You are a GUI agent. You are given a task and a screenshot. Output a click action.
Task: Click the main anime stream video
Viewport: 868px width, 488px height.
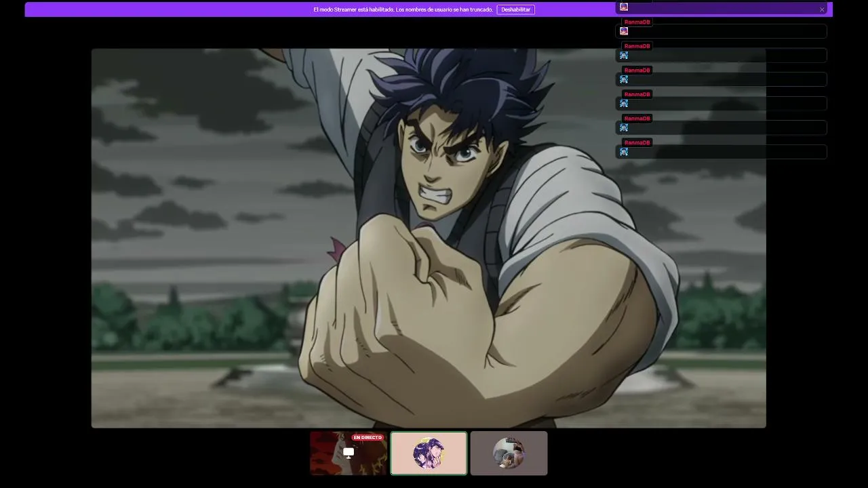(429, 238)
